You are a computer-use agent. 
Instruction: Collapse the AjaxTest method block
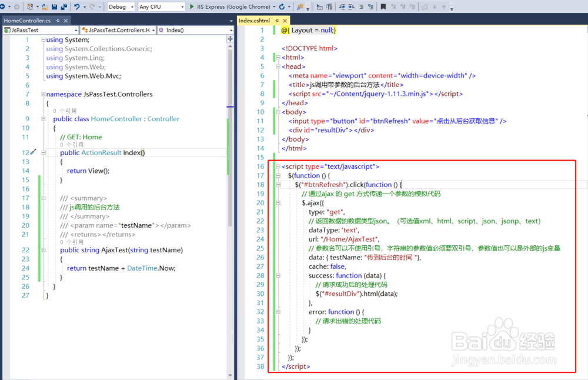coord(43,249)
